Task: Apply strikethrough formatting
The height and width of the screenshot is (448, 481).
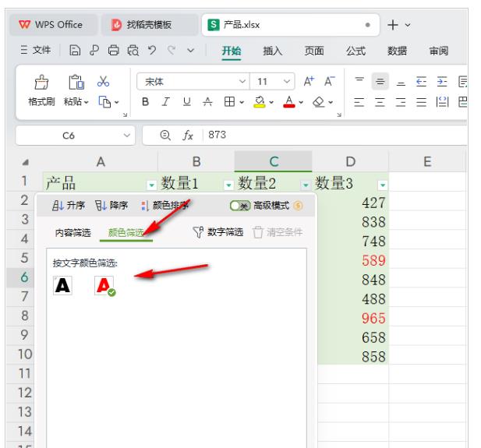Action: pyautogui.click(x=207, y=102)
